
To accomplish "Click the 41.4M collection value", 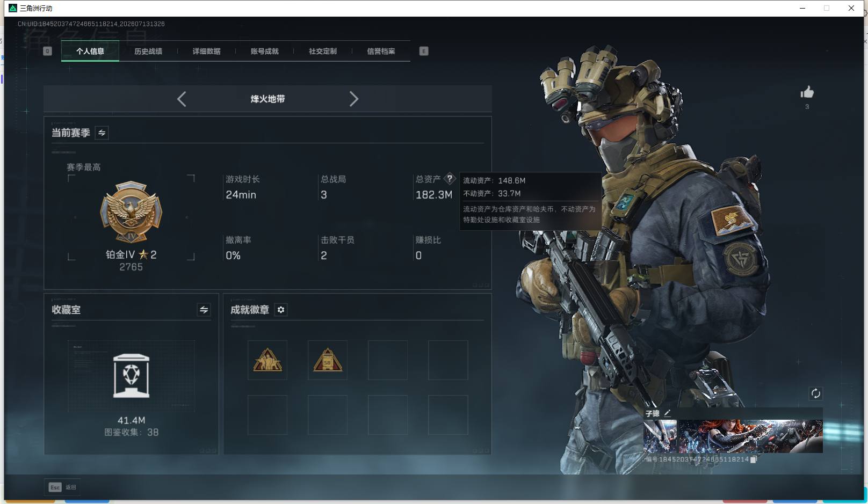I will click(132, 420).
